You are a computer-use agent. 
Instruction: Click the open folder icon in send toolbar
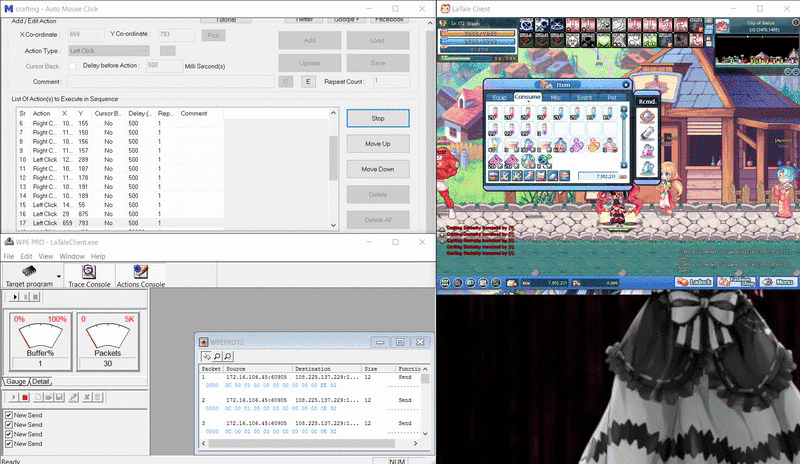click(48, 397)
